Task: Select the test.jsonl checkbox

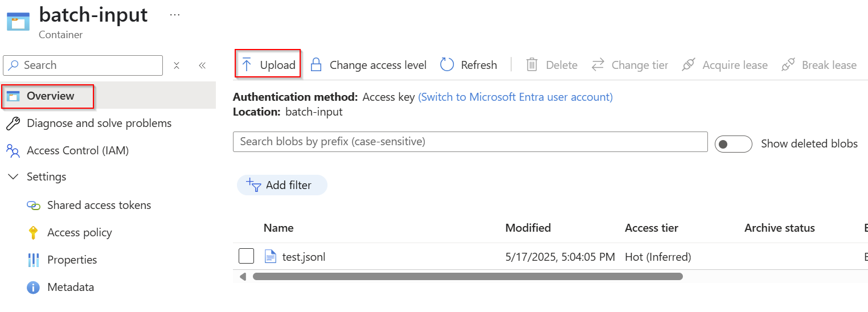Action: pyautogui.click(x=246, y=257)
